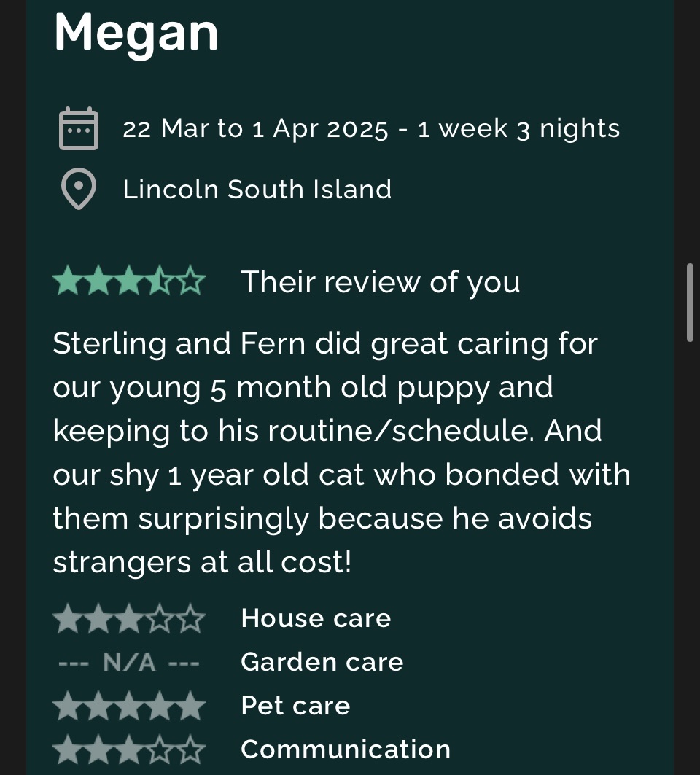Click the vertical scrollbar thumb
Image resolution: width=700 pixels, height=775 pixels.
(x=689, y=302)
